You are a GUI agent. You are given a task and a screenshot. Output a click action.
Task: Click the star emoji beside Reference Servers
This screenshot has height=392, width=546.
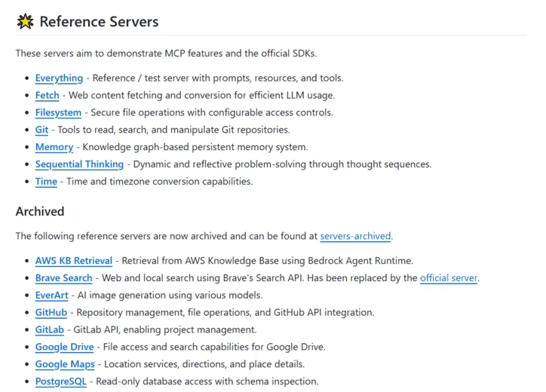(x=25, y=22)
